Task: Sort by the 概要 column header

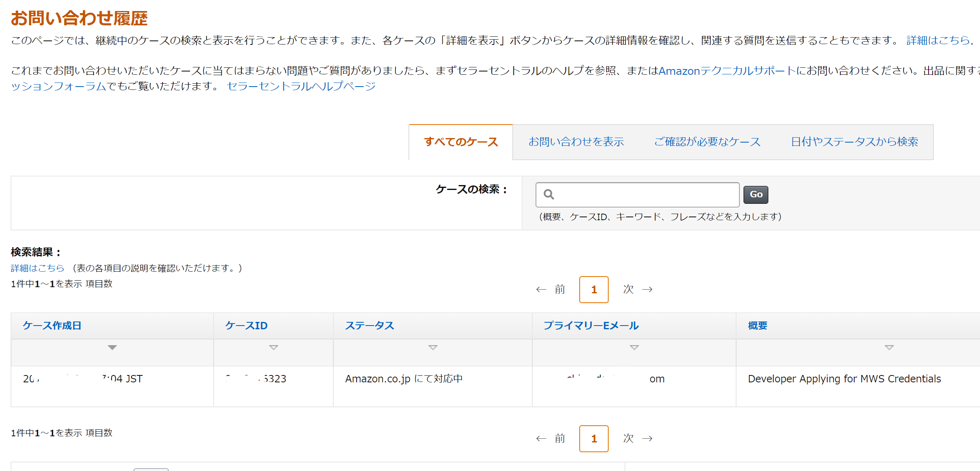Action: point(757,326)
